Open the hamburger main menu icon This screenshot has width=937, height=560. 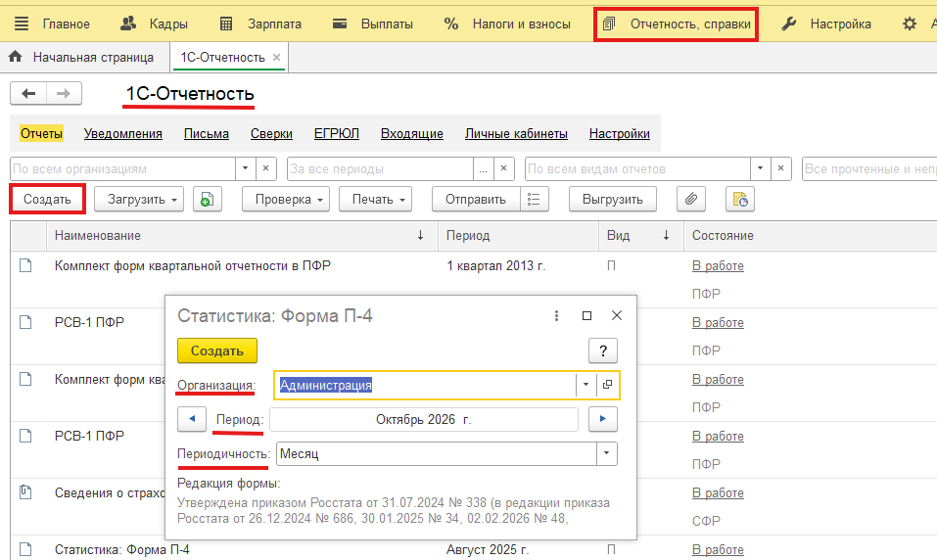point(22,23)
